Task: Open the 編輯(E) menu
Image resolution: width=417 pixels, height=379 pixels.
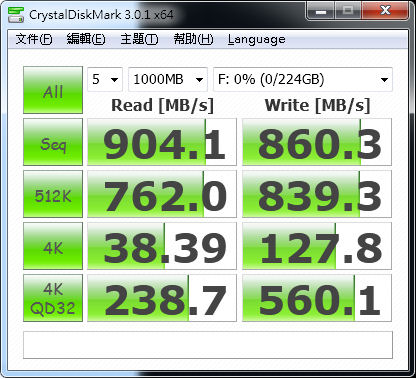Action: (86, 39)
